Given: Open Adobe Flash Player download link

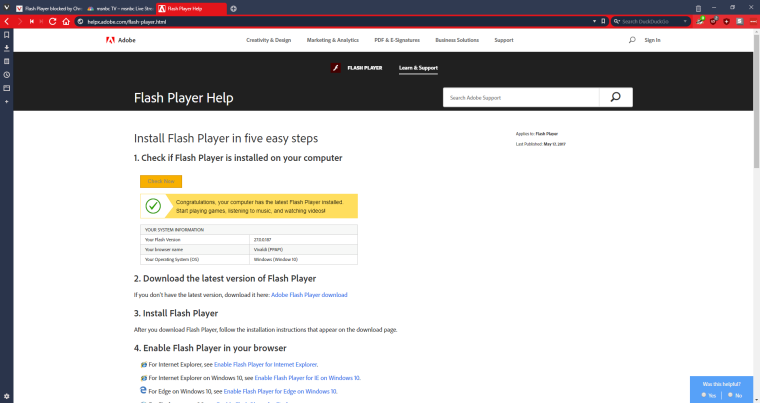Looking at the screenshot, I should coord(309,295).
